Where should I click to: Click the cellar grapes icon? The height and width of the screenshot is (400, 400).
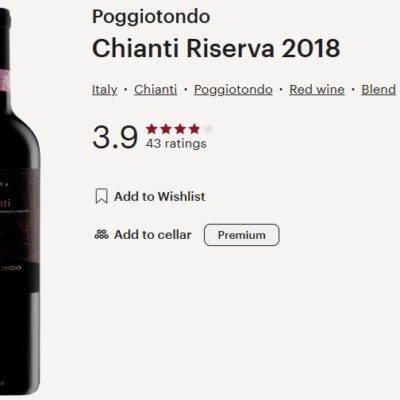click(101, 235)
